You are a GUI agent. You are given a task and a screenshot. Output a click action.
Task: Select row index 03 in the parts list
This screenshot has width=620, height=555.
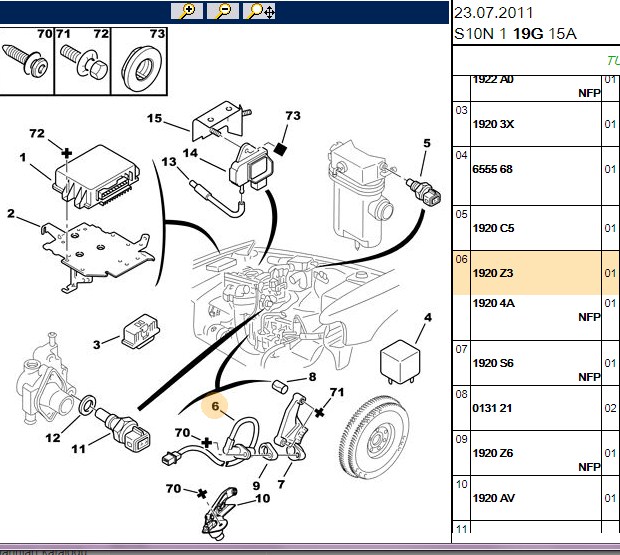point(461,110)
